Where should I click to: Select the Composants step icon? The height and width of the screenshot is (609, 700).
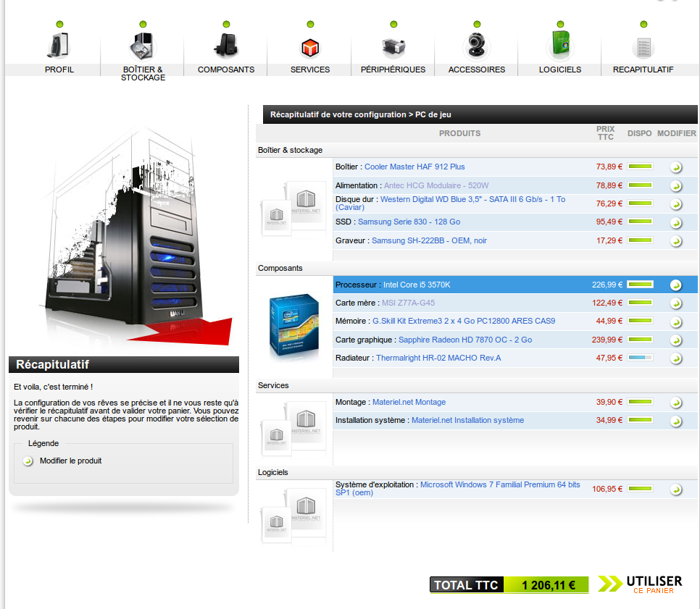coord(226,46)
